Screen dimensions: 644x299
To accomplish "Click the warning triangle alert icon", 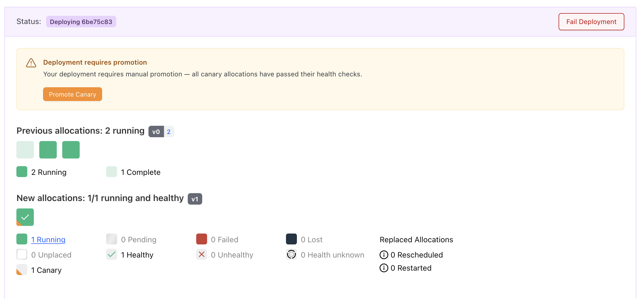I will 31,63.
